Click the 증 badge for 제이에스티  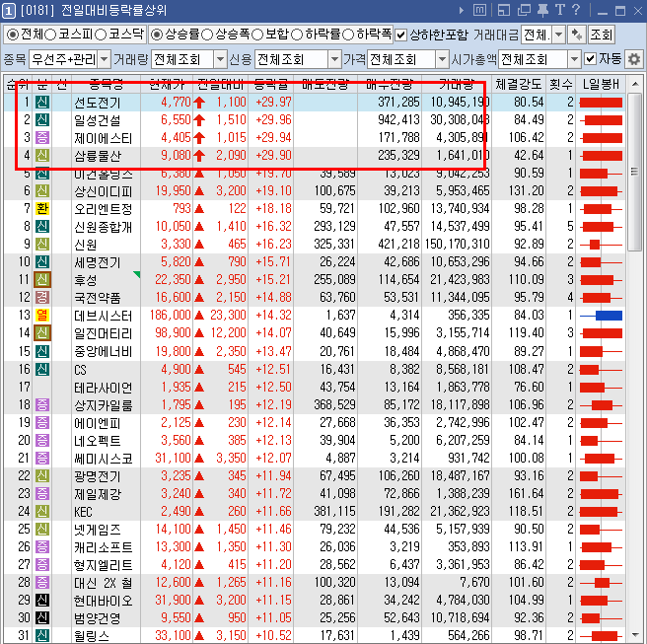click(x=42, y=137)
